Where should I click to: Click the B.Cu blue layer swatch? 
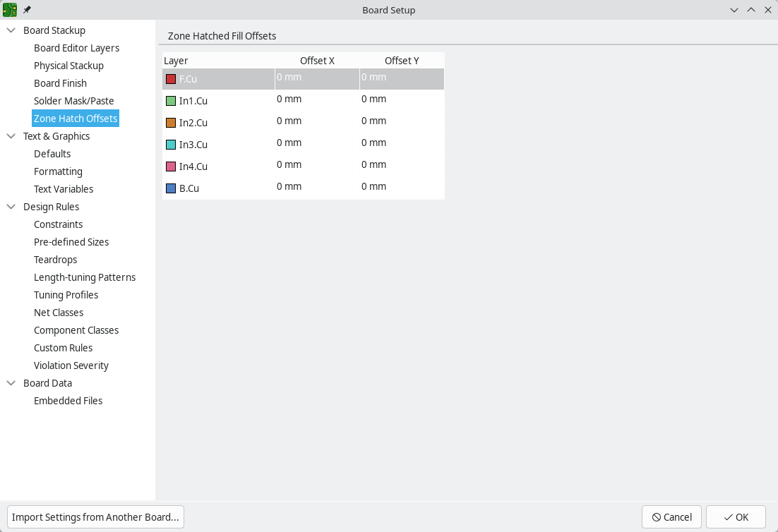[171, 188]
